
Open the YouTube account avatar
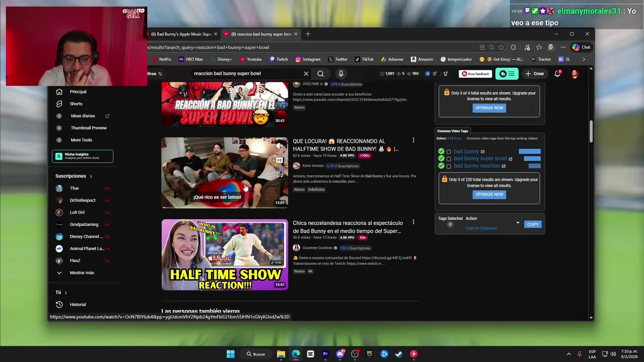[575, 74]
